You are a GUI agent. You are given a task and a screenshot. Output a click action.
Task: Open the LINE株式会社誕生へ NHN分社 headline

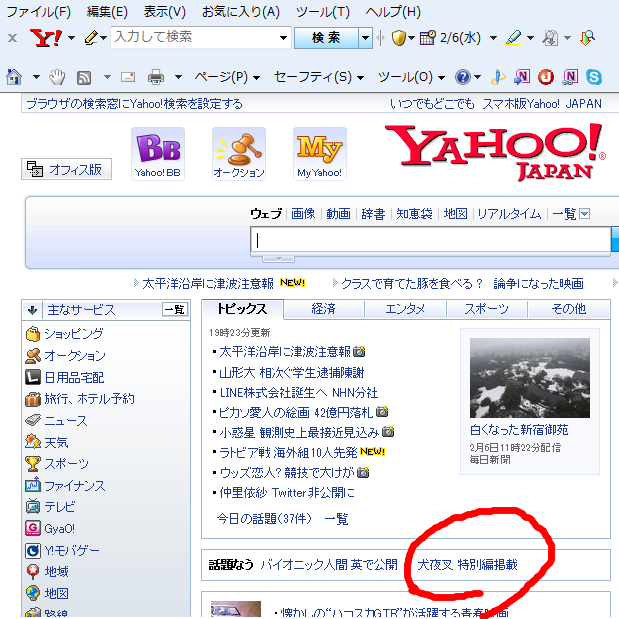coord(299,393)
